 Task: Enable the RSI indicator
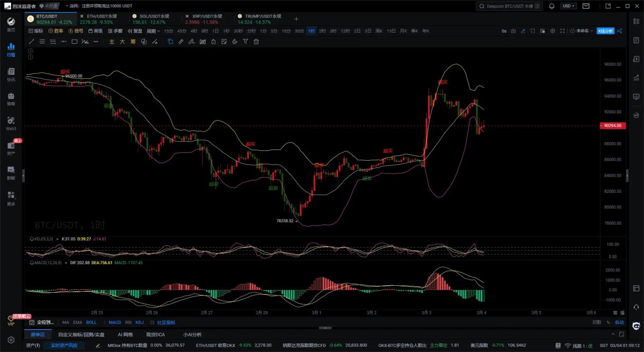point(128,323)
